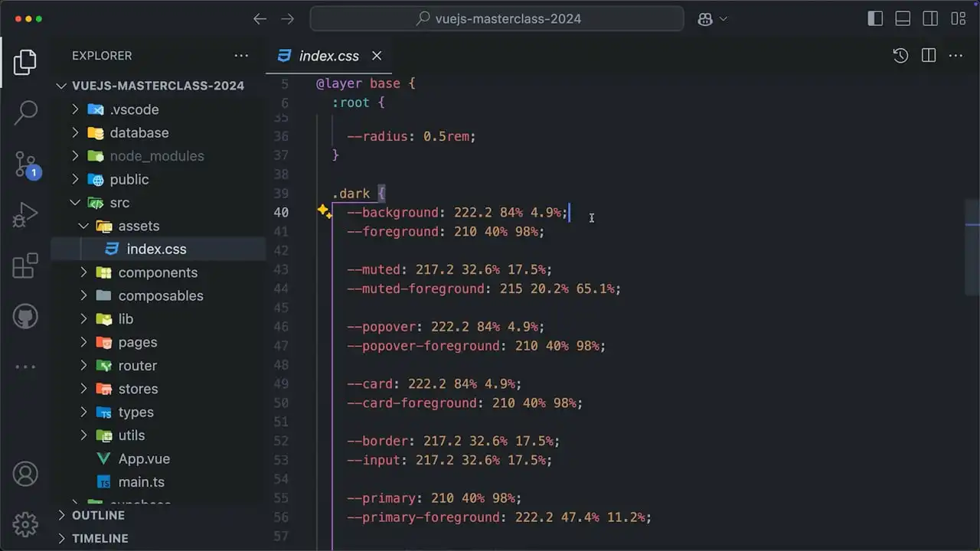Viewport: 980px width, 551px height.
Task: Expand the node_modules folder
Action: (x=158, y=156)
